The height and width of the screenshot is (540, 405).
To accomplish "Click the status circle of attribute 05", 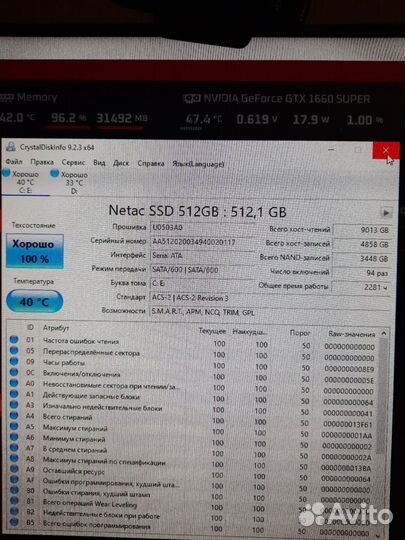I will [x=14, y=351].
